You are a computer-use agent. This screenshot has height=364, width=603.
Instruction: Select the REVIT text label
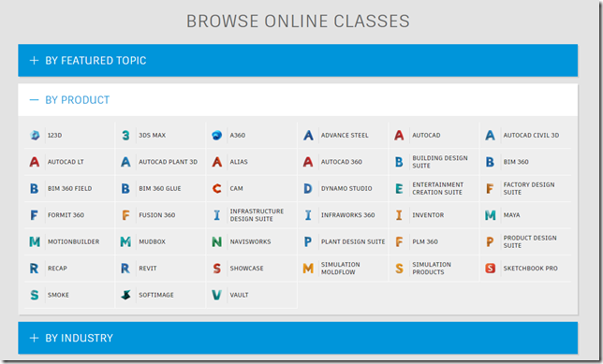(x=148, y=268)
